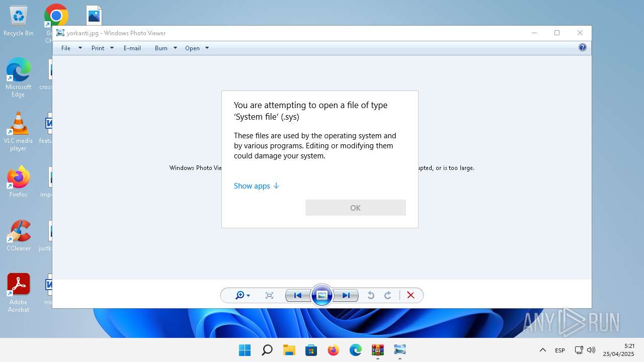This screenshot has height=362, width=644.
Task: Rotate image clockwise
Action: pyautogui.click(x=388, y=296)
